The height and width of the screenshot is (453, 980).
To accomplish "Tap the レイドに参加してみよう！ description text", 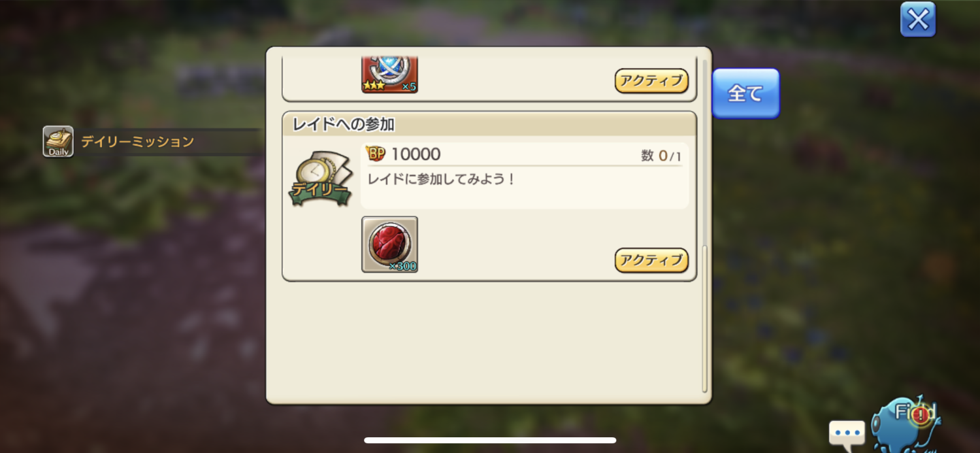I will [442, 178].
